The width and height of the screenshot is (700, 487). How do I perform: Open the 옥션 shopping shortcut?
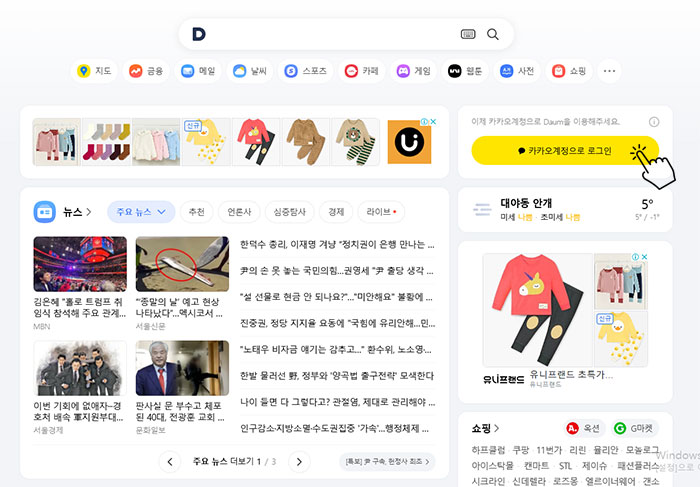coord(584,428)
